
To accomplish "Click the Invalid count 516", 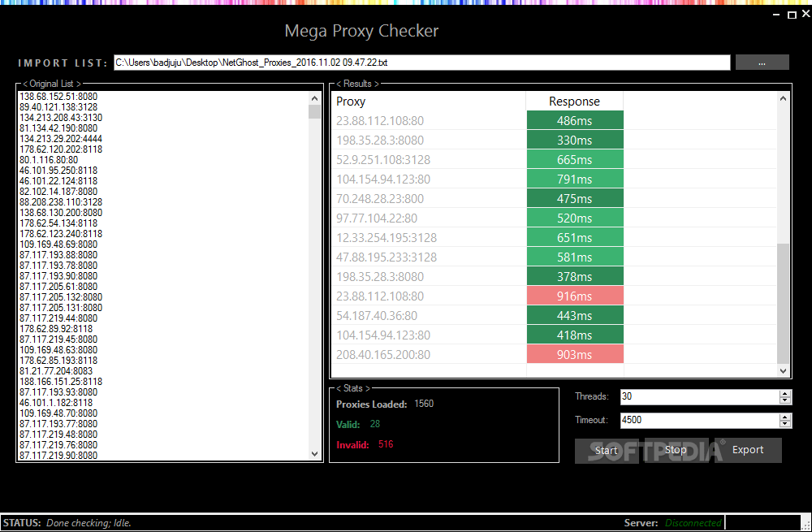I will click(386, 444).
